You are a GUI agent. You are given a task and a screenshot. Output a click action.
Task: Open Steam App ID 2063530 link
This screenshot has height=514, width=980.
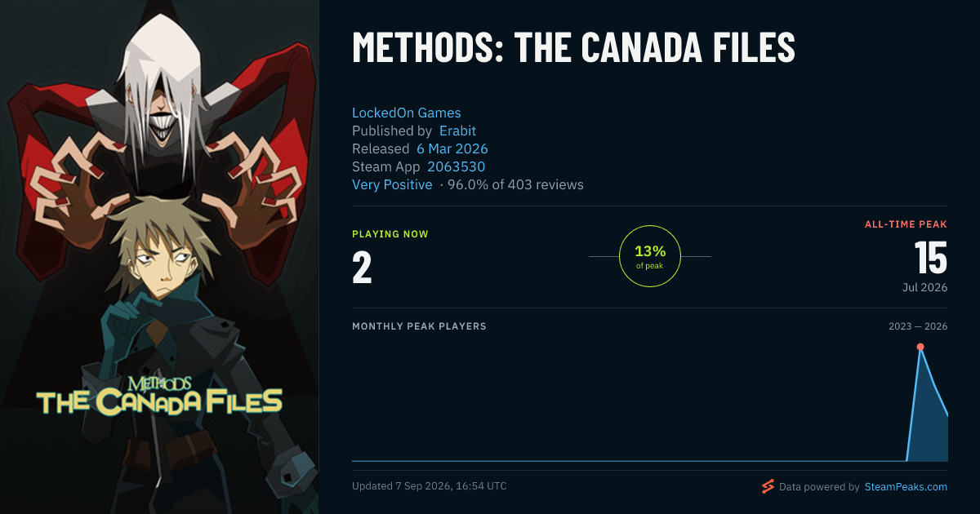(457, 166)
